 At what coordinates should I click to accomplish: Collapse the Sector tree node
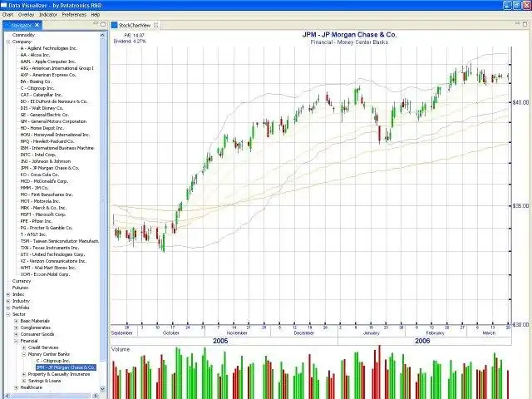tap(7, 314)
